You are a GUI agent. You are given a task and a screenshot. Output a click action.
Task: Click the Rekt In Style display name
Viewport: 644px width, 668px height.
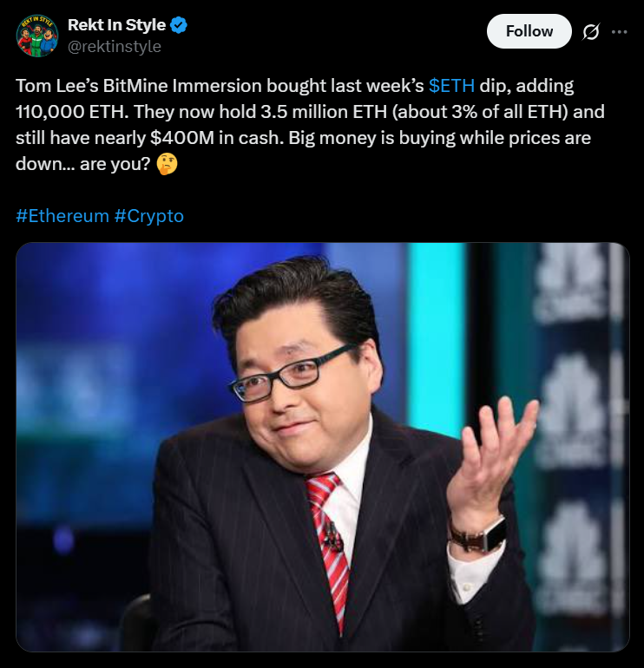(116, 25)
